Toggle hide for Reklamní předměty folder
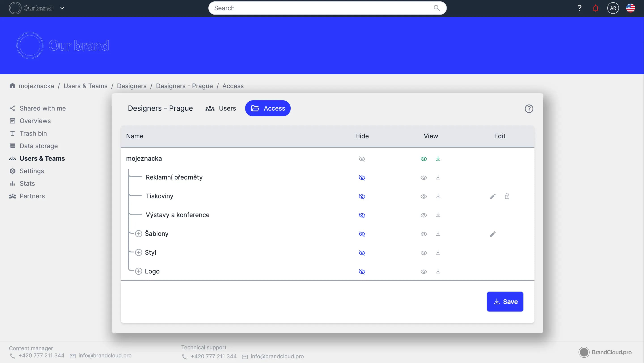 [x=362, y=178]
